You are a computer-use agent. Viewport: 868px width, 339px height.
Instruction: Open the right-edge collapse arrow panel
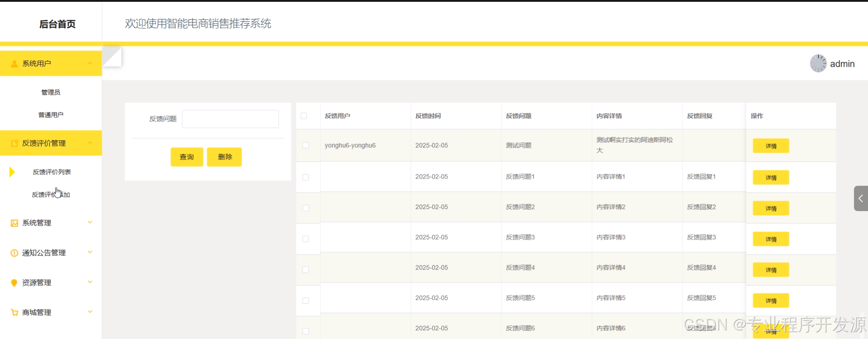click(x=861, y=198)
